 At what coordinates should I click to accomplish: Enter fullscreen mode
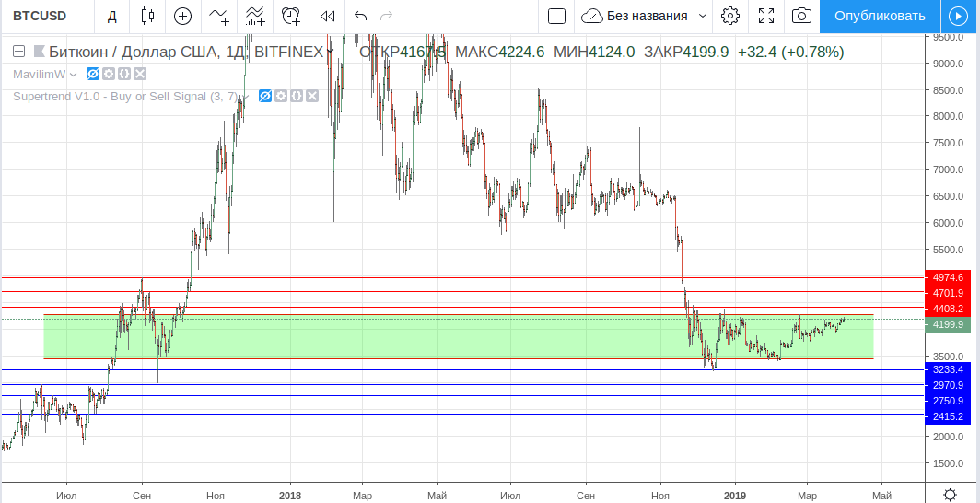[766, 16]
